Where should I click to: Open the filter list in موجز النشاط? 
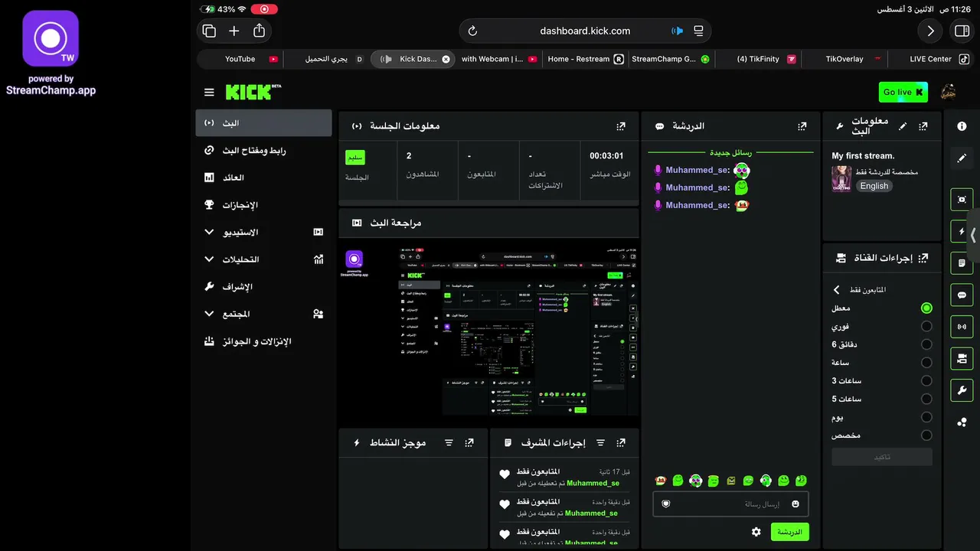(449, 443)
